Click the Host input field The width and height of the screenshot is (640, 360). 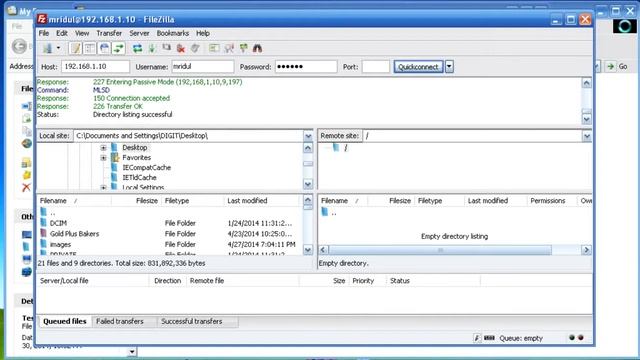tap(96, 67)
